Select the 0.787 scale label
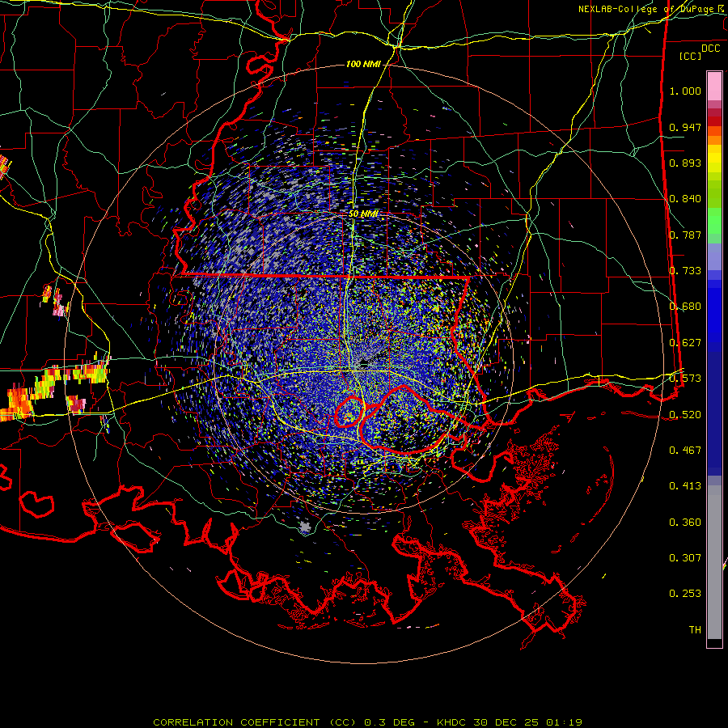The width and height of the screenshot is (728, 728). click(685, 235)
